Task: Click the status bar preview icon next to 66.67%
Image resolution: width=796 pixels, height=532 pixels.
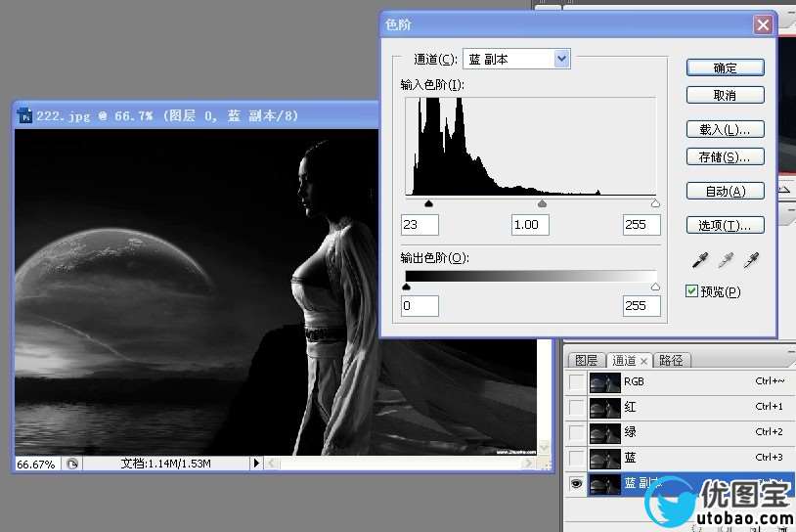Action: [72, 464]
